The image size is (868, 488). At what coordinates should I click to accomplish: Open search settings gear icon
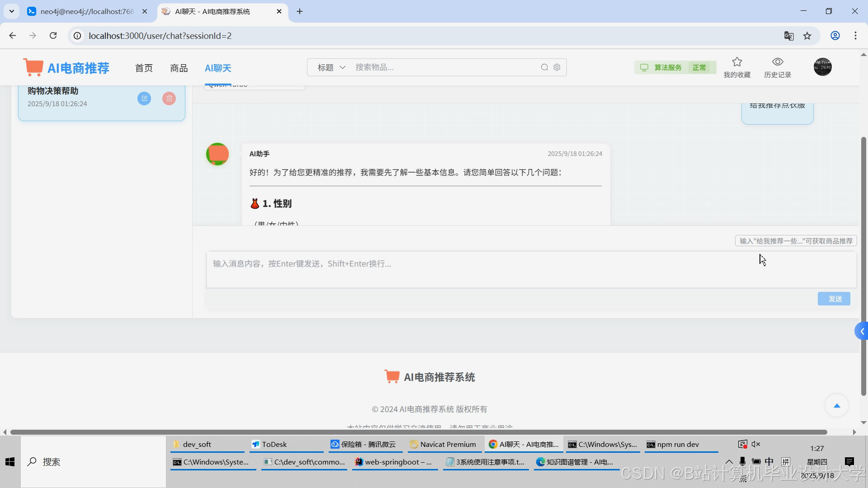click(x=557, y=67)
